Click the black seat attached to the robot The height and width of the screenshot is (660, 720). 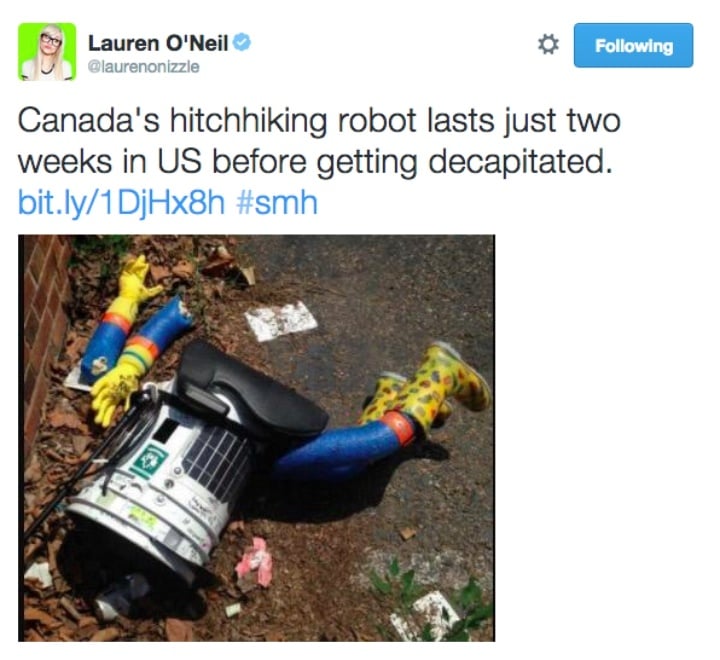click(250, 389)
